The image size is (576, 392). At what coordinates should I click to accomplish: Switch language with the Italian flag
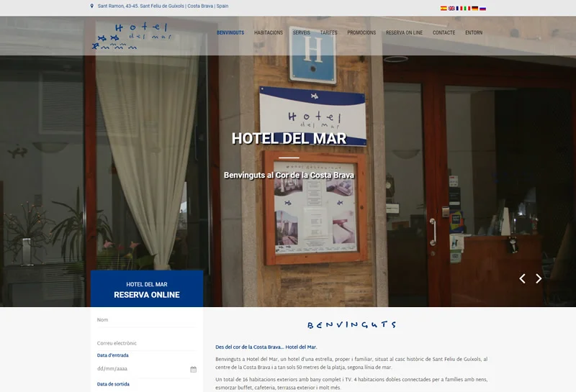pos(467,8)
